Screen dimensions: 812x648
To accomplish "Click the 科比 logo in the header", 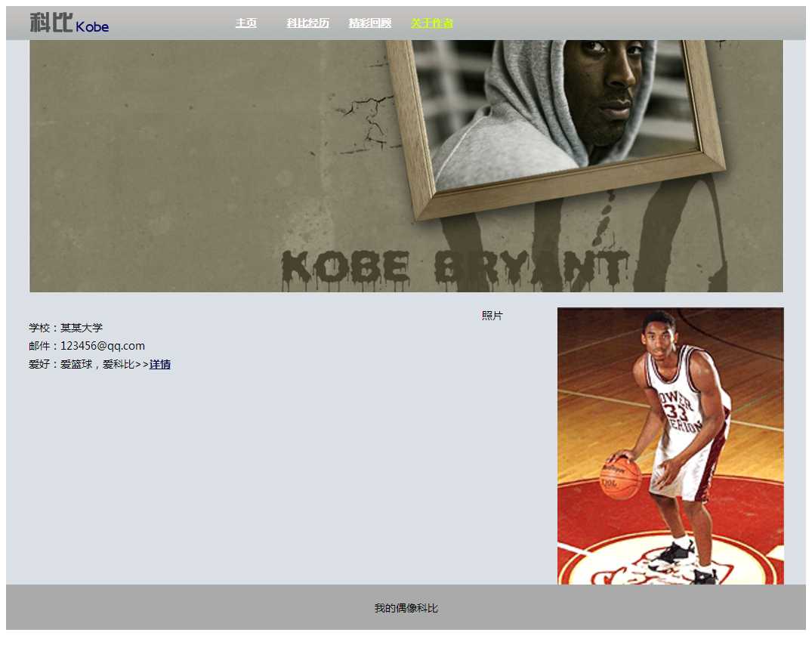I will click(x=51, y=23).
